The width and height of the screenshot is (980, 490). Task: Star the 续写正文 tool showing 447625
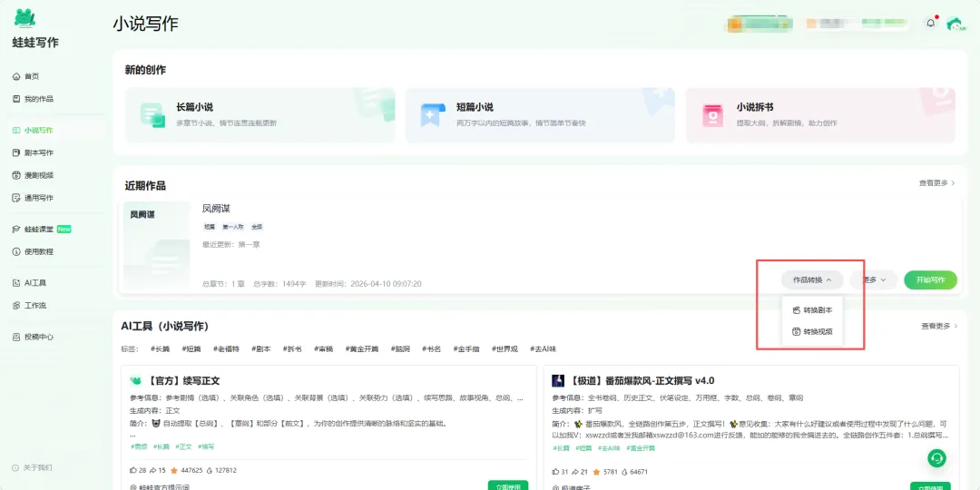tap(186, 470)
